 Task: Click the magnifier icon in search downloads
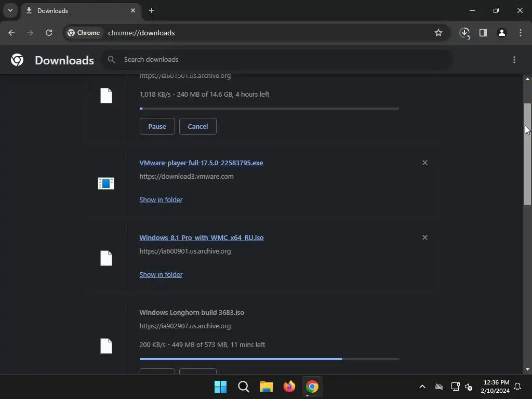[111, 59]
